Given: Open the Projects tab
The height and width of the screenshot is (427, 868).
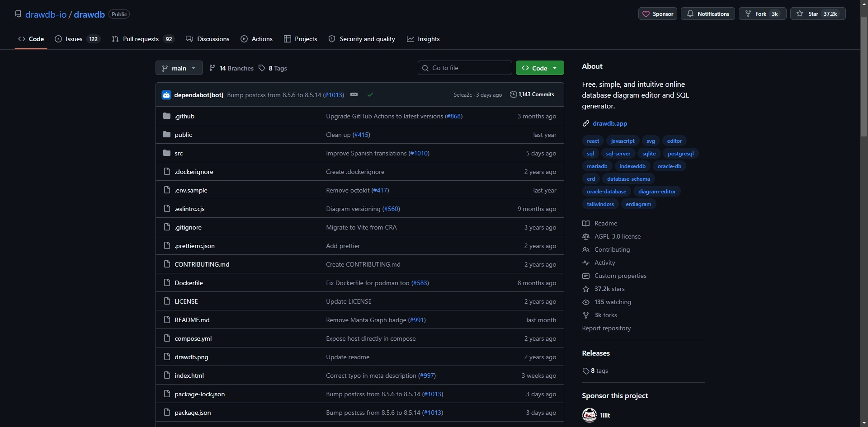Looking at the screenshot, I should click(300, 39).
